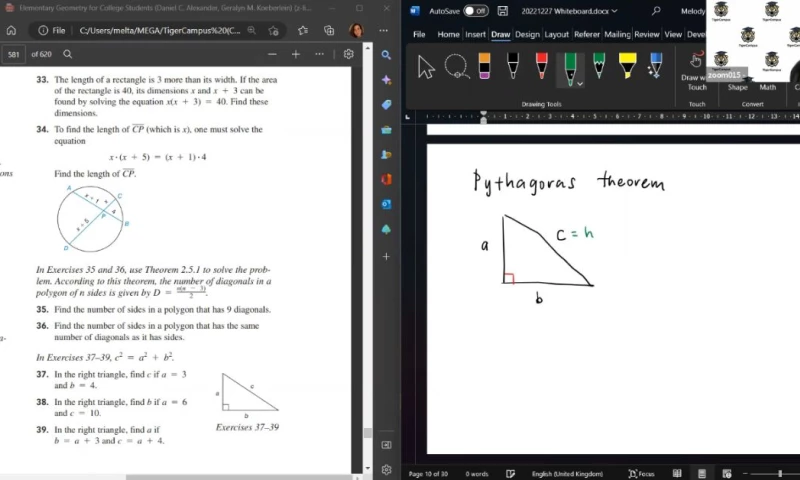Add this page to favorites star
This screenshot has height=480, width=800.
[x=273, y=31]
